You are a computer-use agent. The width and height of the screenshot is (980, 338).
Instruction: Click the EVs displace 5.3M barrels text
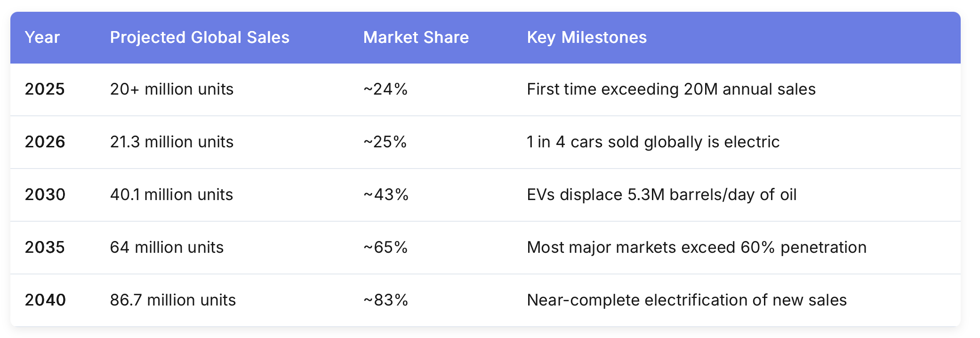[662, 195]
